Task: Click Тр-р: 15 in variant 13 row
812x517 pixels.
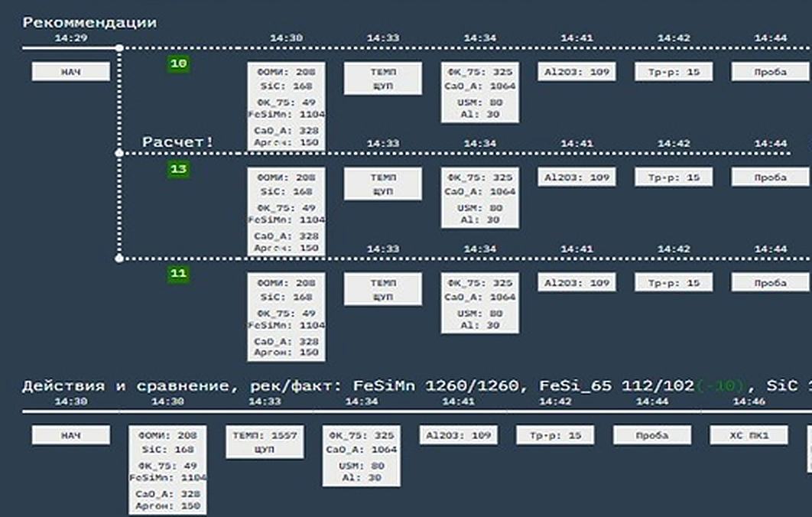Action: coord(674,177)
